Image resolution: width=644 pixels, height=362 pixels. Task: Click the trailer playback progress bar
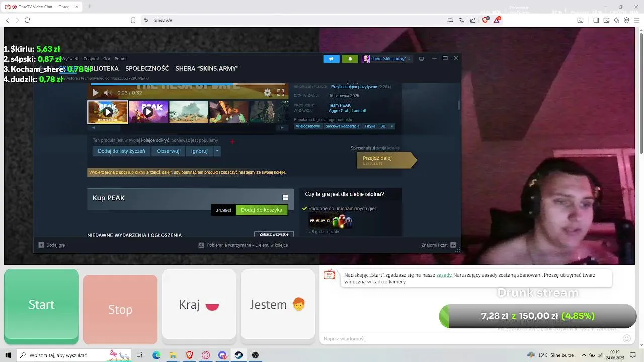click(188, 84)
